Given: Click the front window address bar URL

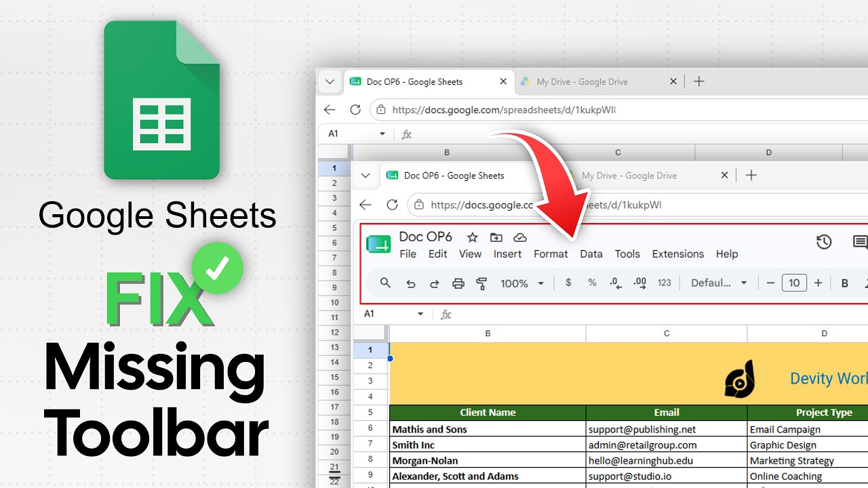Looking at the screenshot, I should pos(546,205).
